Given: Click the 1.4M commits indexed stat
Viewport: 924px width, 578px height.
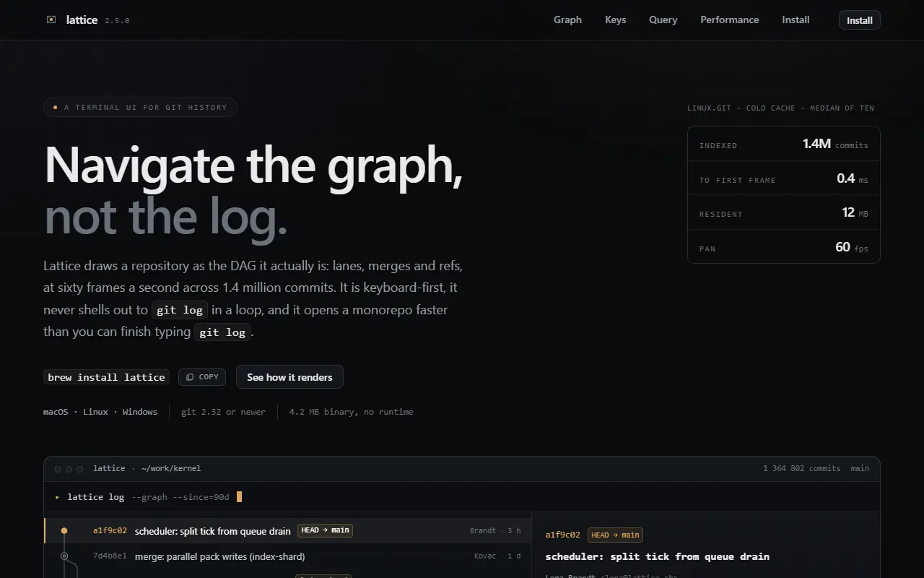Looking at the screenshot, I should [x=784, y=144].
